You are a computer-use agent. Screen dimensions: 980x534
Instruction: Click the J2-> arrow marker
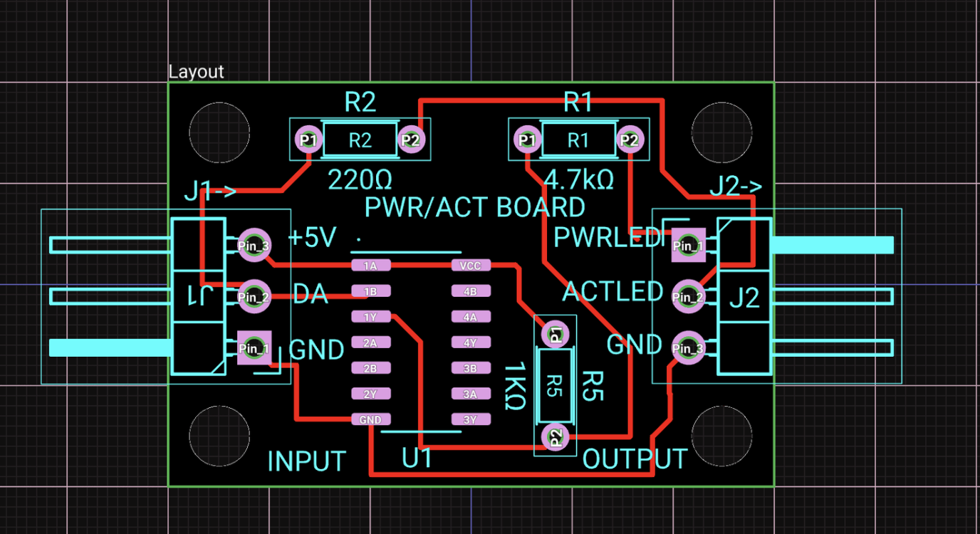[x=738, y=187]
